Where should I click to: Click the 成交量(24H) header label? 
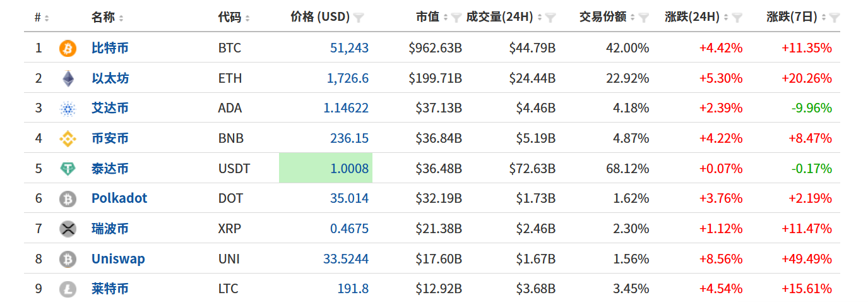pyautogui.click(x=500, y=17)
